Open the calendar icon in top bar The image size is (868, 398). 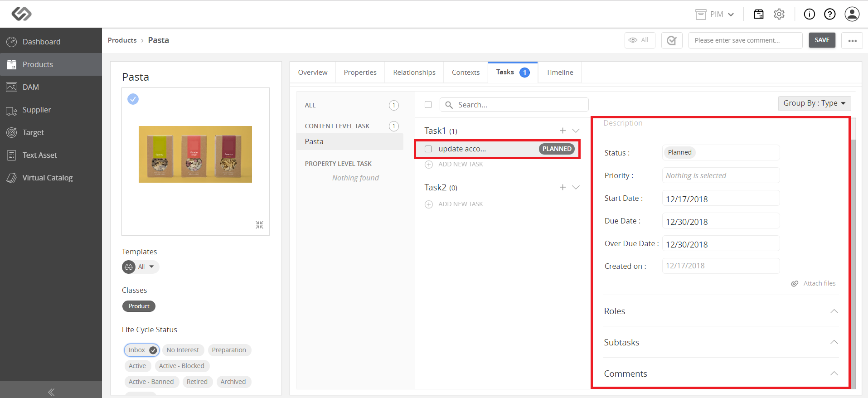758,14
